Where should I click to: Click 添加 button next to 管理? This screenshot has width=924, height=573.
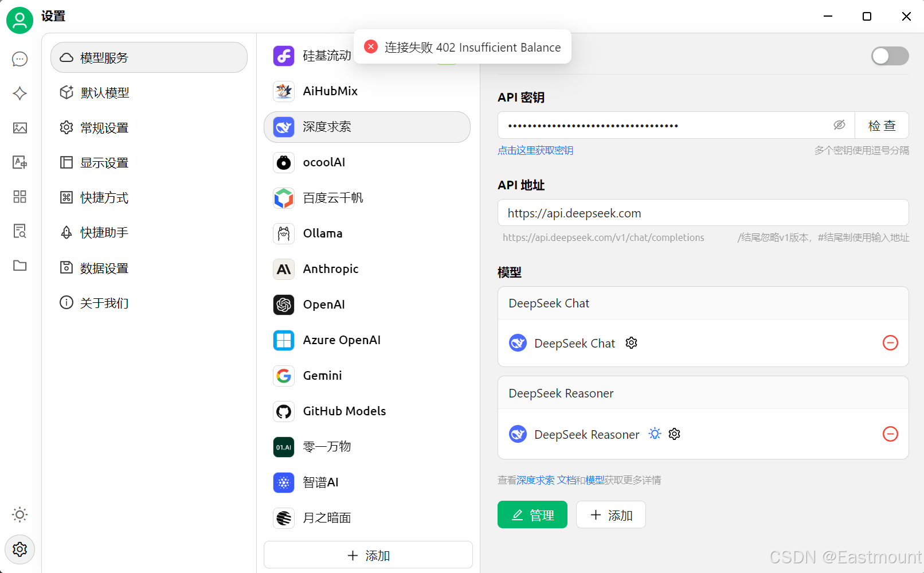610,514
